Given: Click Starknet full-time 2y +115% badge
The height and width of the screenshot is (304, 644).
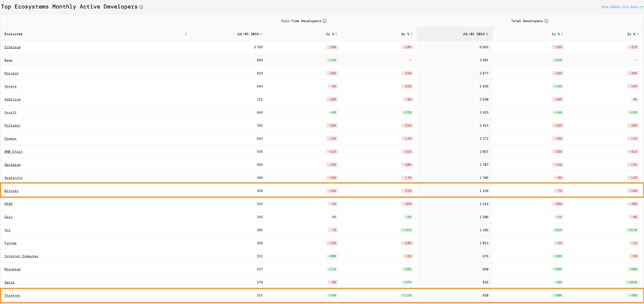Looking at the screenshot, I should (x=406, y=295).
